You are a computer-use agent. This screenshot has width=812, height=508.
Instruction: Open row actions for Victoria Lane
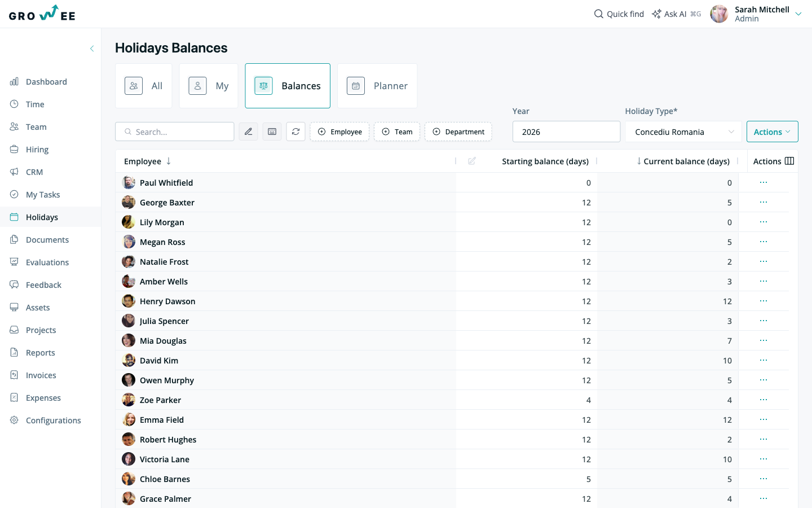(x=764, y=459)
